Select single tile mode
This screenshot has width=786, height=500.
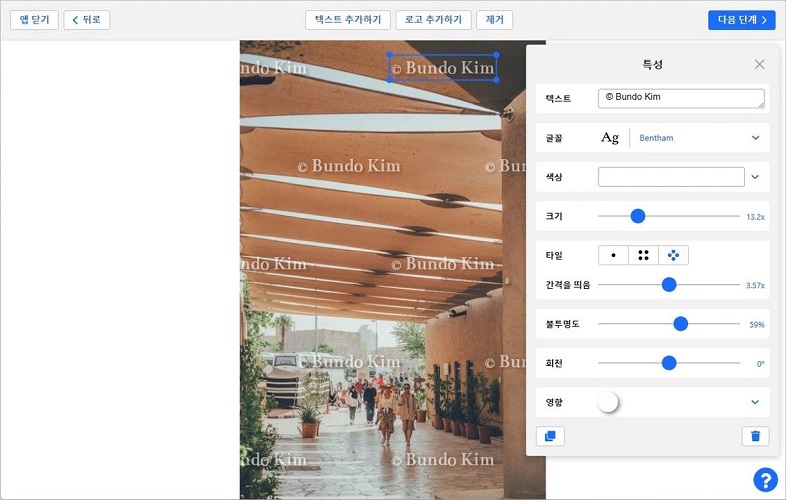click(613, 255)
